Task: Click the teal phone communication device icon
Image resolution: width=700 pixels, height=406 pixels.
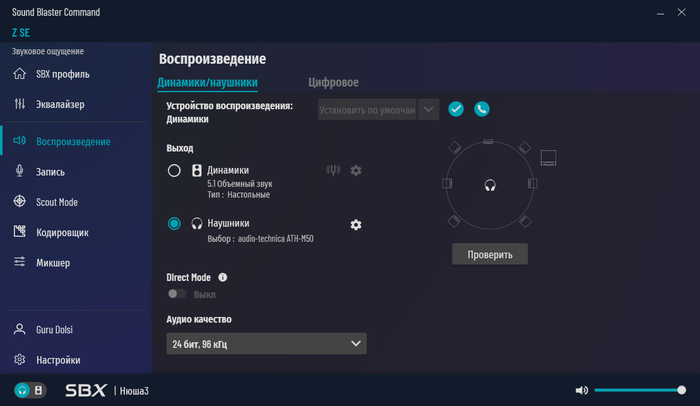Action: click(482, 109)
